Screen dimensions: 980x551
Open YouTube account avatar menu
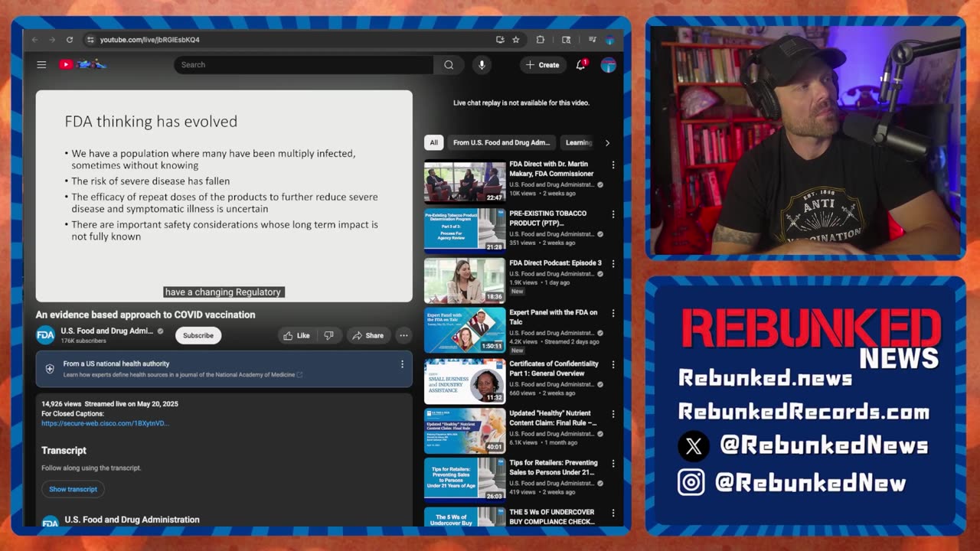[609, 65]
